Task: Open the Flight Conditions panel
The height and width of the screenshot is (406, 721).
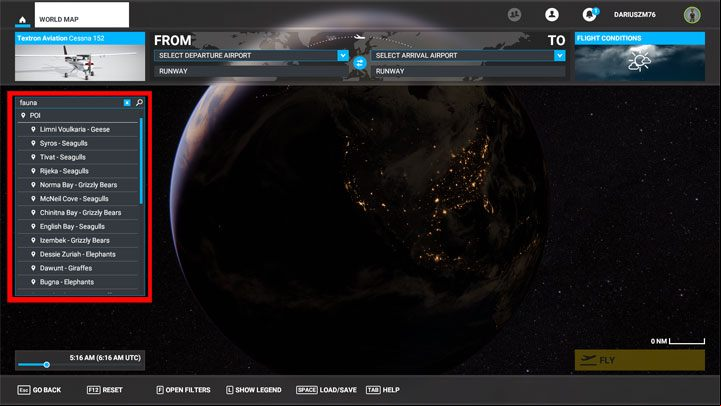Action: click(640, 57)
